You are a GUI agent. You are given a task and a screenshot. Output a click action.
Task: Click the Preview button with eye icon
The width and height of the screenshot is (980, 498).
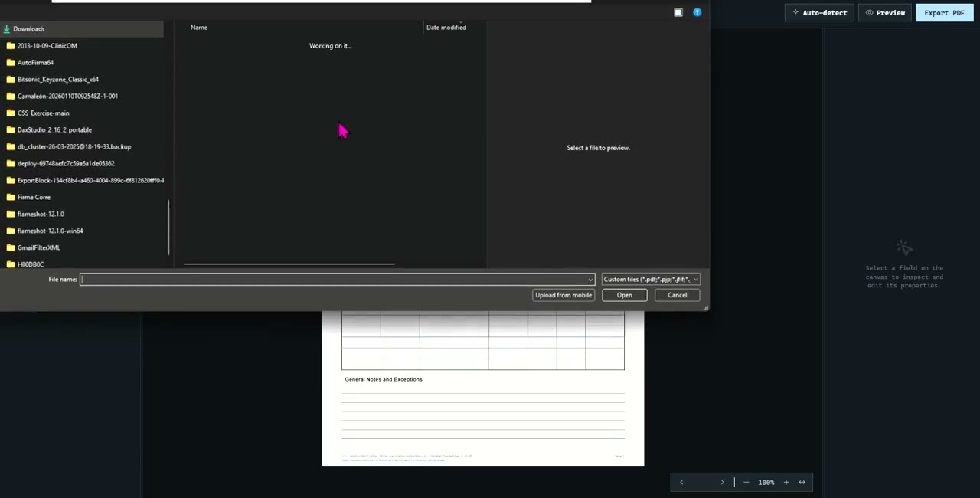[x=885, y=13]
